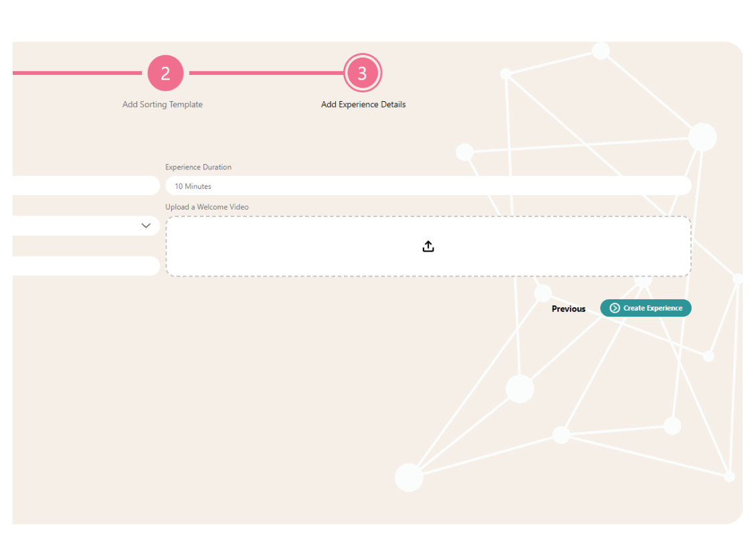
Task: Click the Experience Duration label
Action: pyautogui.click(x=198, y=167)
